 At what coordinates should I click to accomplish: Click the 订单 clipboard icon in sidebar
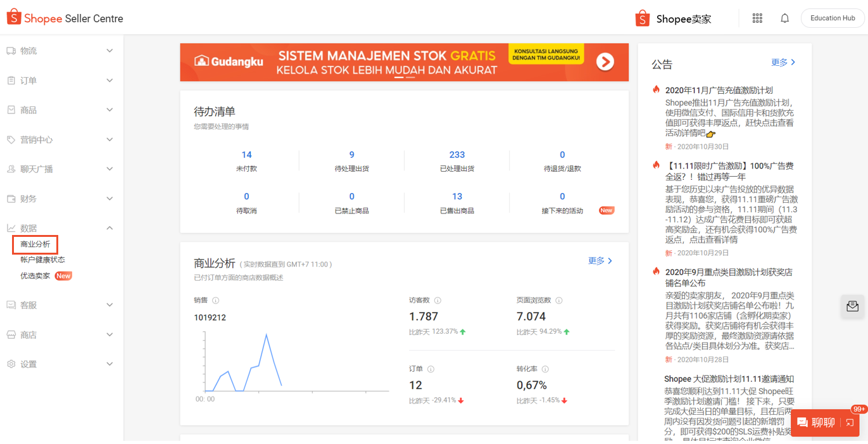point(11,80)
